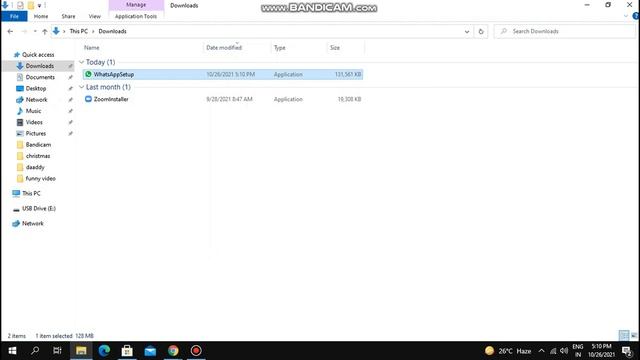The height and width of the screenshot is (360, 640).
Task: Collapse the Today (1) group
Action: [82, 62]
